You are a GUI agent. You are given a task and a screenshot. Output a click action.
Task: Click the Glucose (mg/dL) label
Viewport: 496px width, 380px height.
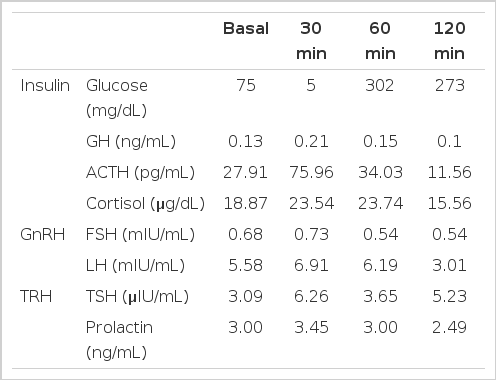117,98
